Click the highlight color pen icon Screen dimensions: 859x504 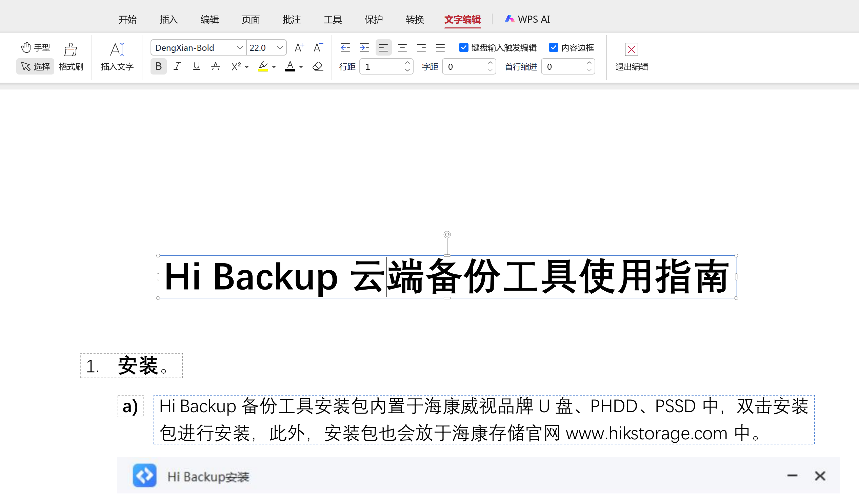(263, 66)
